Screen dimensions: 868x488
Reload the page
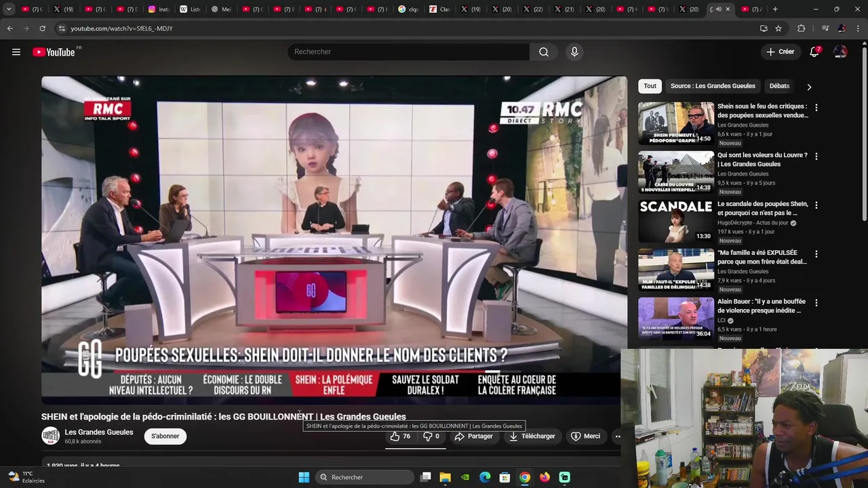[42, 28]
